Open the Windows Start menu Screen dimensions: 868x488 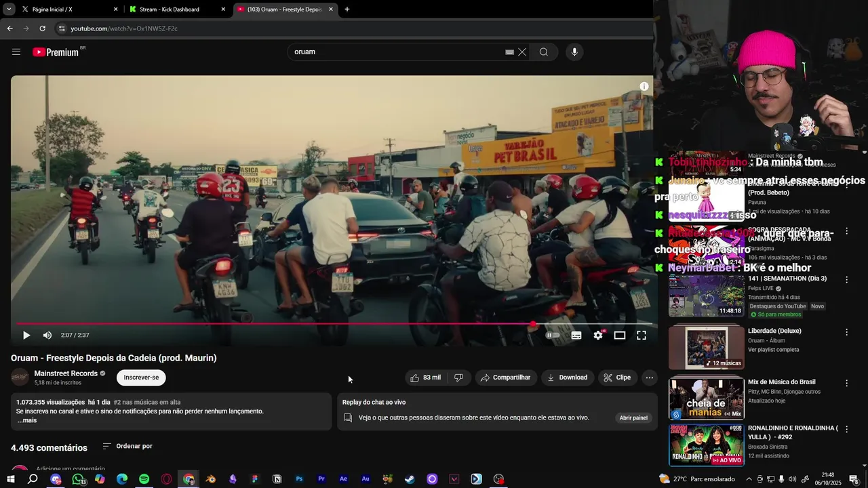(10, 479)
